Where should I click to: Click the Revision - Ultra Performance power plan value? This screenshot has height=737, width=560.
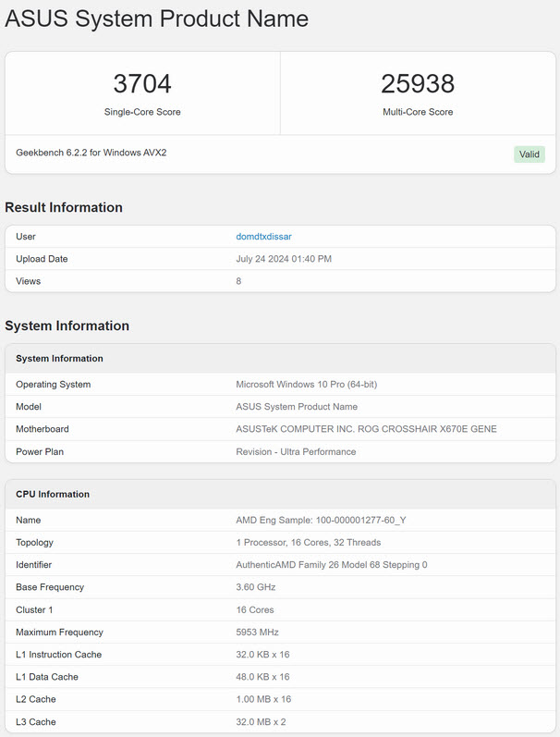(296, 451)
